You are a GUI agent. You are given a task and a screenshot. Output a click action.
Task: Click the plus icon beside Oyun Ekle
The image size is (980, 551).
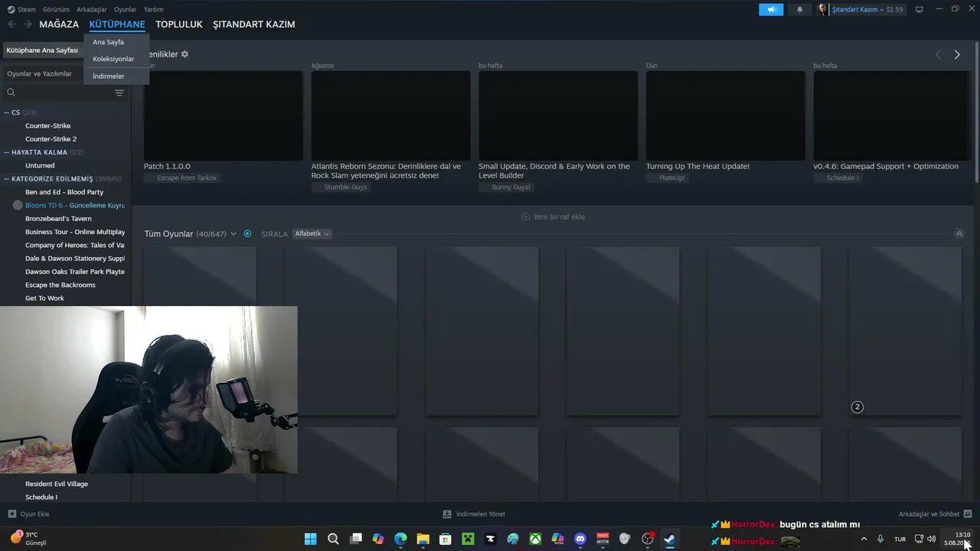tap(11, 514)
